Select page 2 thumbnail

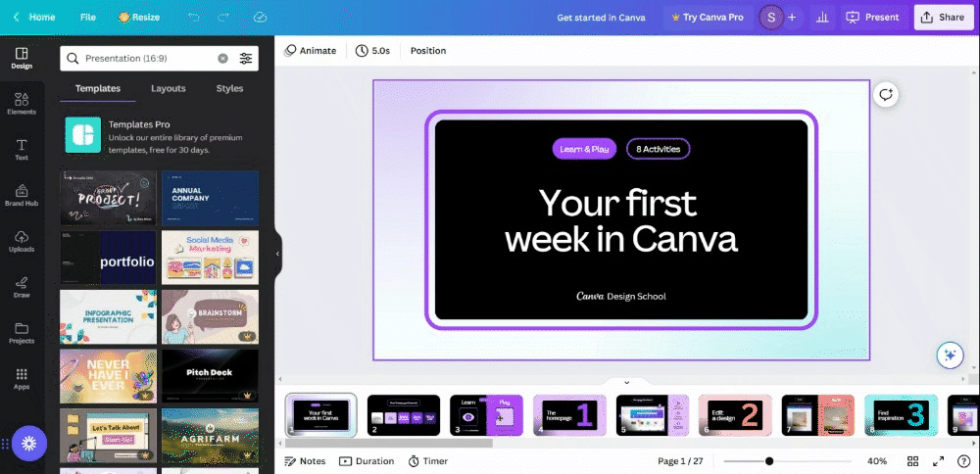[404, 414]
